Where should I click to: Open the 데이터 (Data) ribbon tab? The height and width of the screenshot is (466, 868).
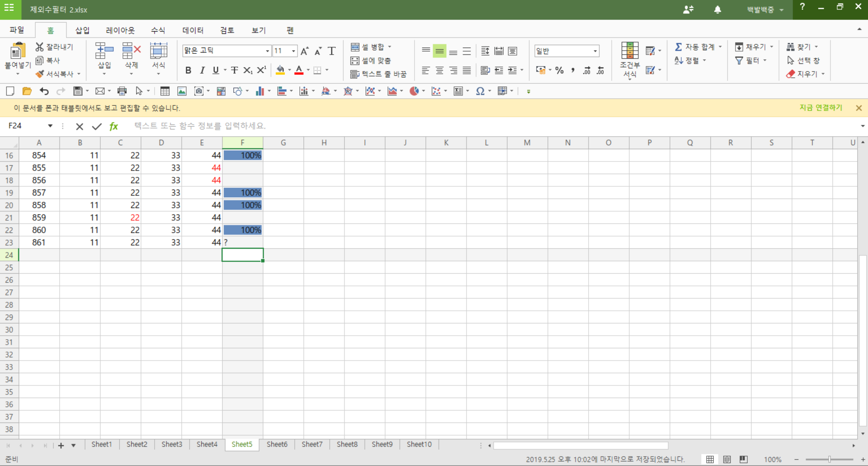pos(193,30)
